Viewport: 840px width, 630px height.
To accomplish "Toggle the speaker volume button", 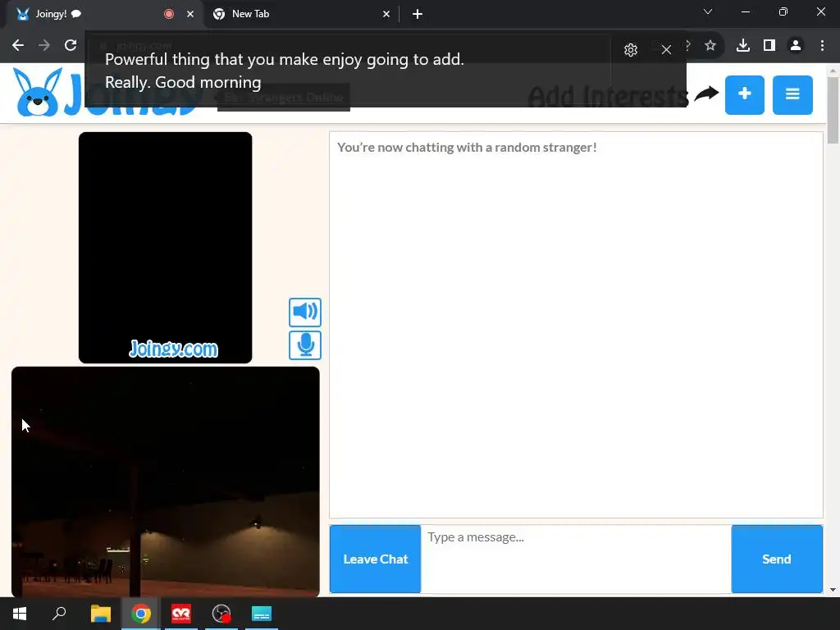I will (x=305, y=313).
